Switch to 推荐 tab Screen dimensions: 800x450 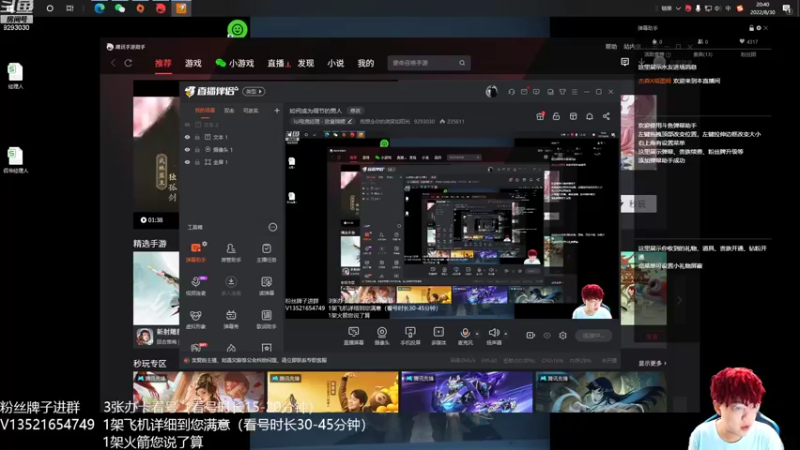tap(163, 63)
